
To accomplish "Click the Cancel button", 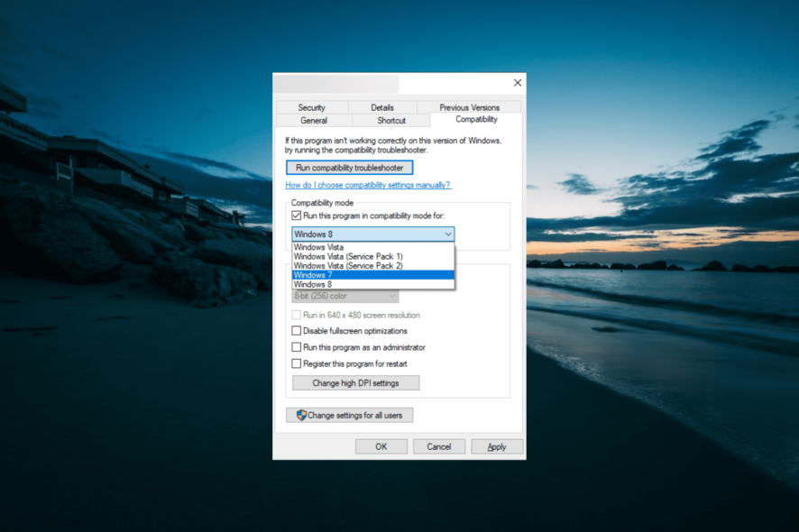I will [x=439, y=447].
